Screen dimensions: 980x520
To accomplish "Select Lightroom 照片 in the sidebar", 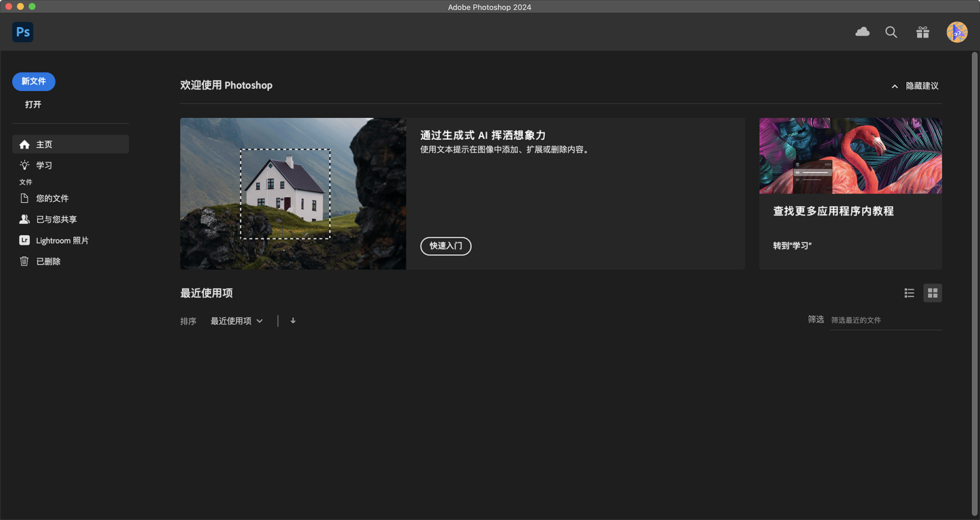I will click(x=71, y=240).
